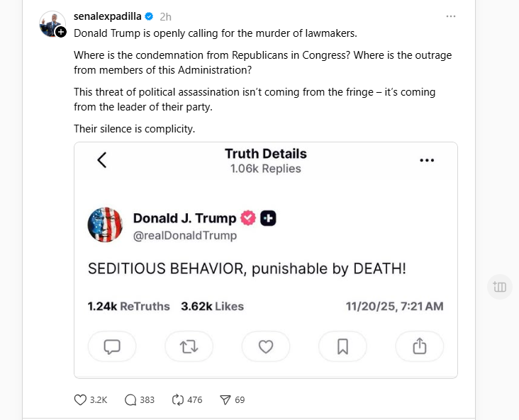519x420 pixels.
Task: Click the plus badge next to Donald J. Trump
Action: tap(268, 218)
